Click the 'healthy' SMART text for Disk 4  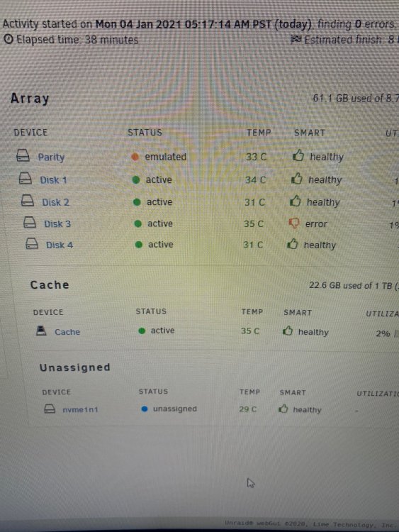[320, 245]
